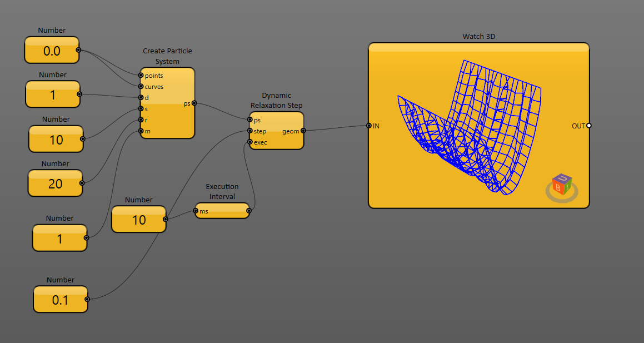The width and height of the screenshot is (644, 343).
Task: Click the view cube icon in Watch 3D
Action: point(562,186)
